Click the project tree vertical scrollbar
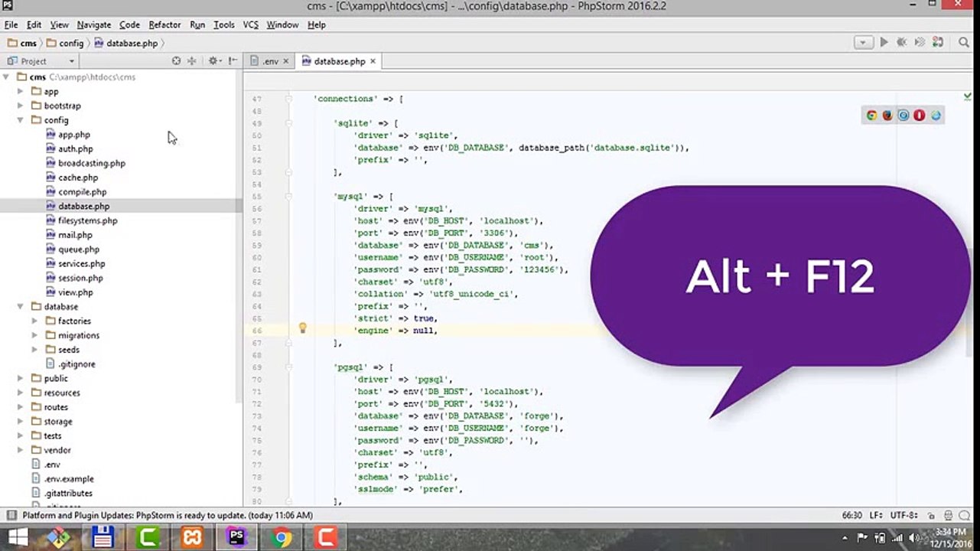 point(239,237)
